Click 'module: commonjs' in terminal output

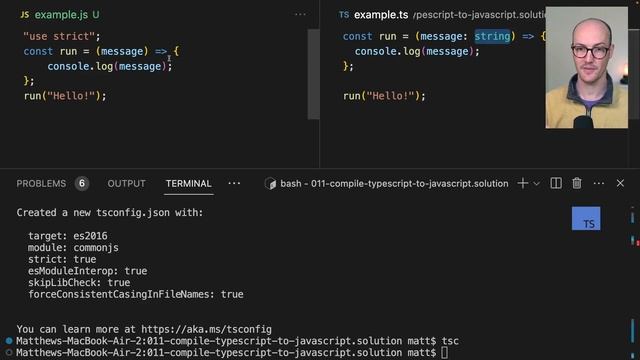pos(73,248)
